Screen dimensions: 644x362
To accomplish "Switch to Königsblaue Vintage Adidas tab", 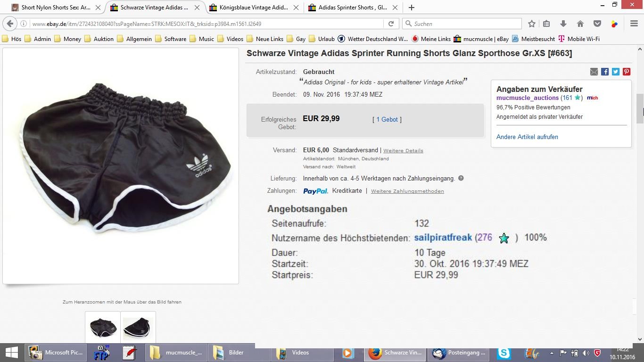I will pyautogui.click(x=253, y=8).
